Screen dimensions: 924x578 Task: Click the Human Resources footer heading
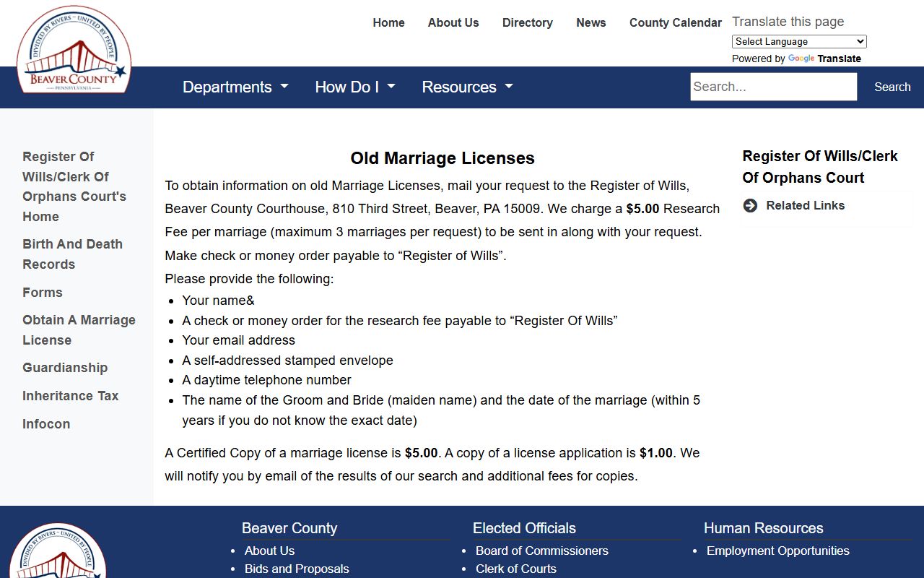[764, 528]
